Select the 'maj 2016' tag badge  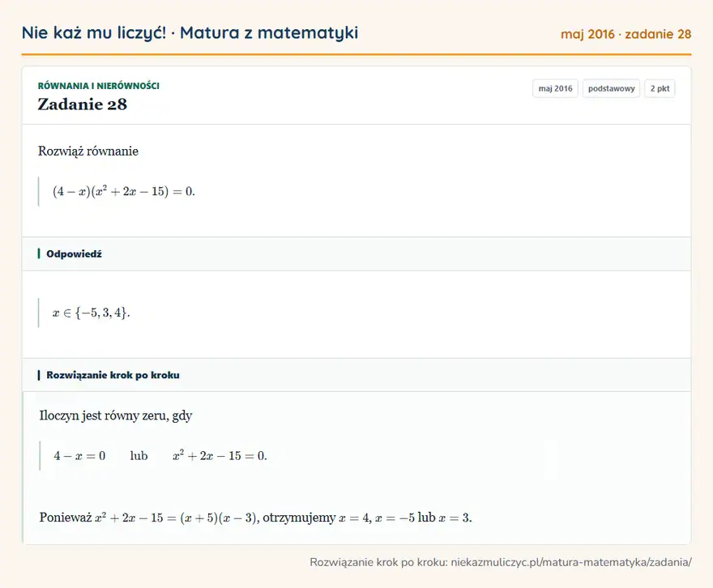click(555, 88)
